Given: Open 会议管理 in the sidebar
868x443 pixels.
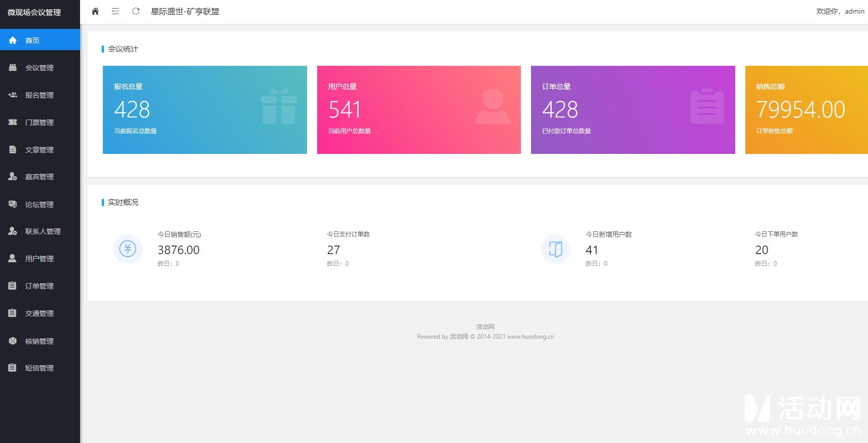Looking at the screenshot, I should click(40, 67).
